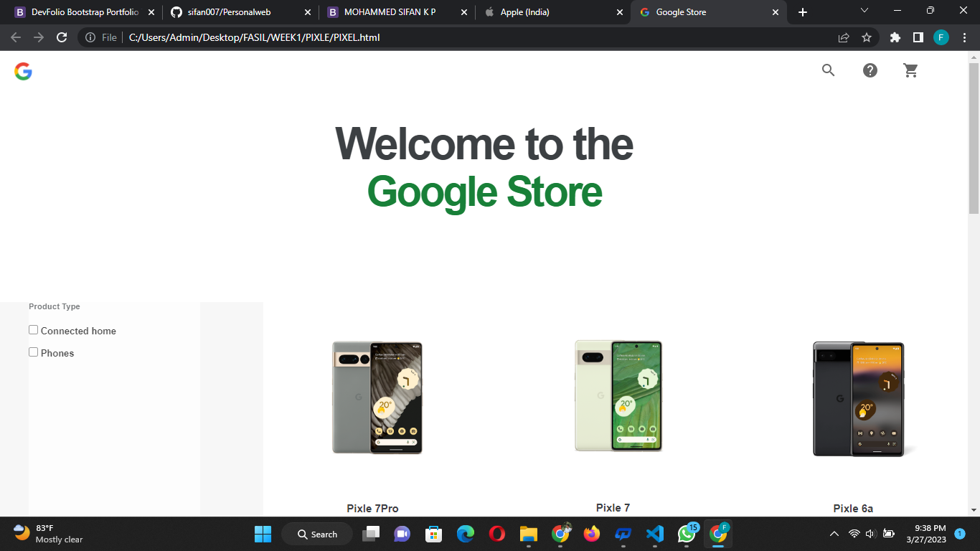Screen dimensions: 980x551
Task: Reload the page with the refresh button
Action: pos(62,37)
